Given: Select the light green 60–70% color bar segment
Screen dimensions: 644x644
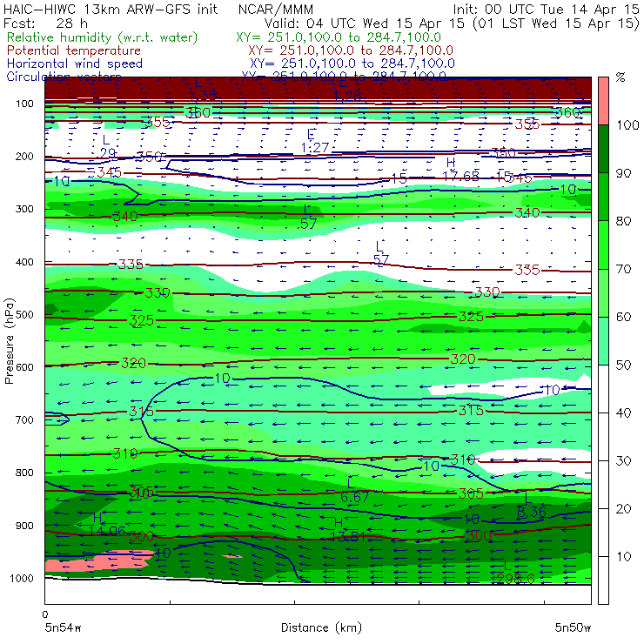Looking at the screenshot, I should [603, 292].
